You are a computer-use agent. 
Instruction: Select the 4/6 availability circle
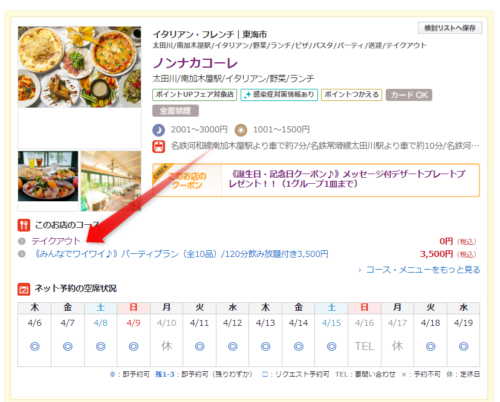pos(35,347)
